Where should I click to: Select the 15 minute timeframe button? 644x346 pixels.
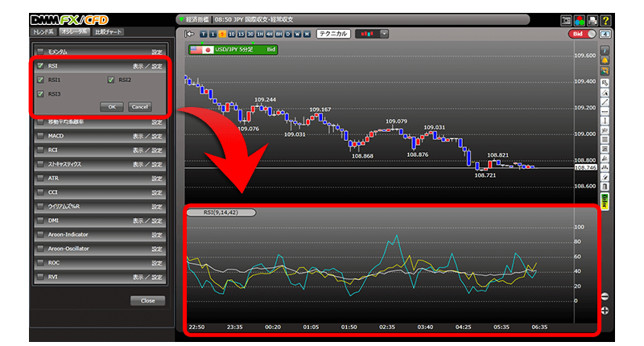241,34
